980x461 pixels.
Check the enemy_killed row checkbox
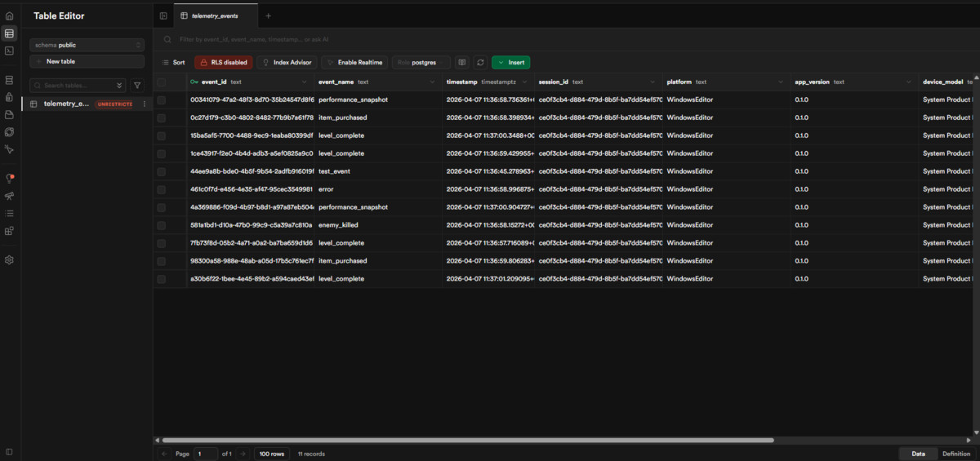point(162,225)
